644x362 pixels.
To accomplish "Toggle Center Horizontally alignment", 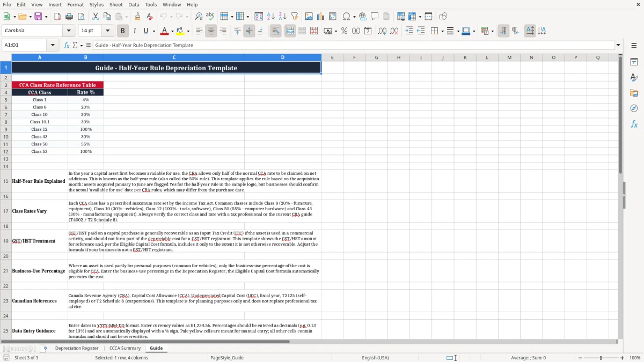I will [x=211, y=31].
